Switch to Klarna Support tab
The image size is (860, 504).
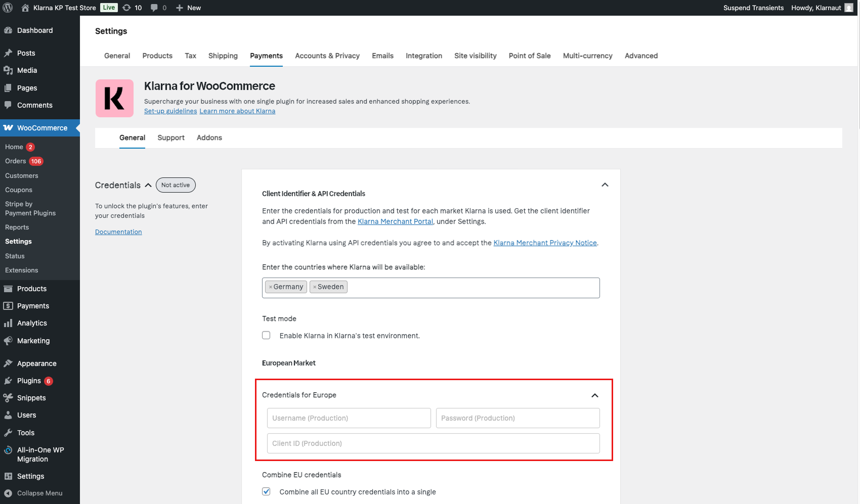coord(171,138)
